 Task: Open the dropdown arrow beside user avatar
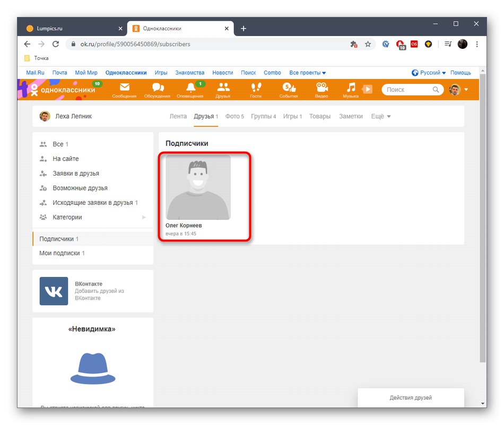point(466,89)
